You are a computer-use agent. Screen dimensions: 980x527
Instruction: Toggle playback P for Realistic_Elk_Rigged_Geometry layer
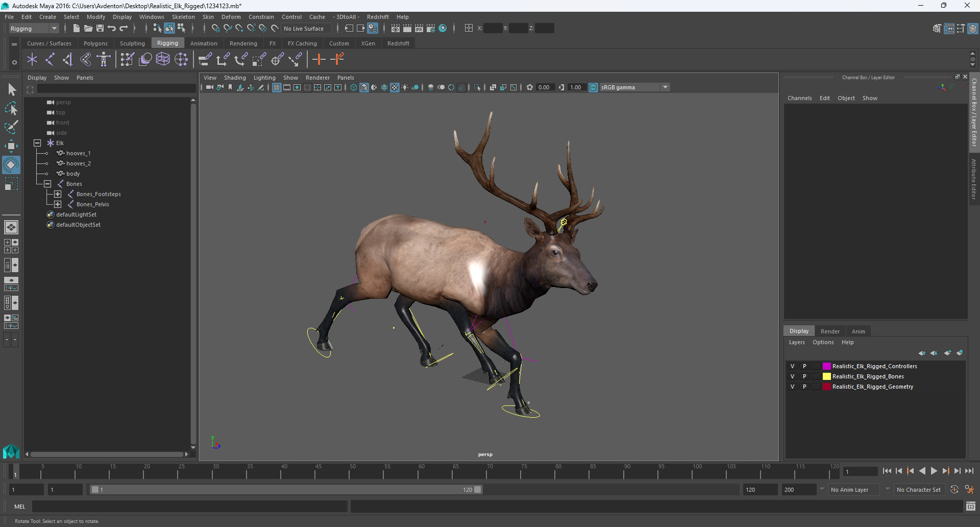tap(804, 387)
